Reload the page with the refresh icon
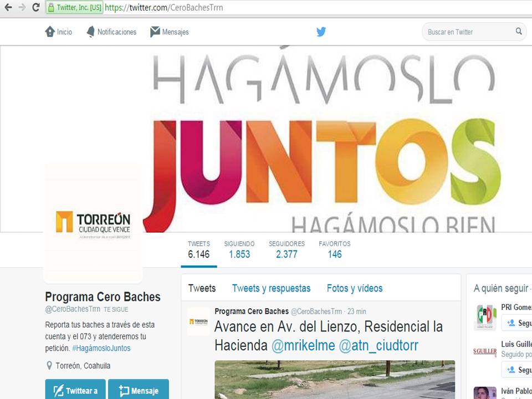Screen dimensions: 532x399 tap(36, 8)
